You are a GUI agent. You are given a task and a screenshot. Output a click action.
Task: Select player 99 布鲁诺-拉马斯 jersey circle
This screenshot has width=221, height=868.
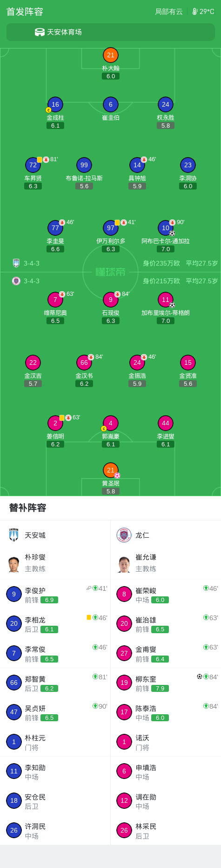coord(84,165)
